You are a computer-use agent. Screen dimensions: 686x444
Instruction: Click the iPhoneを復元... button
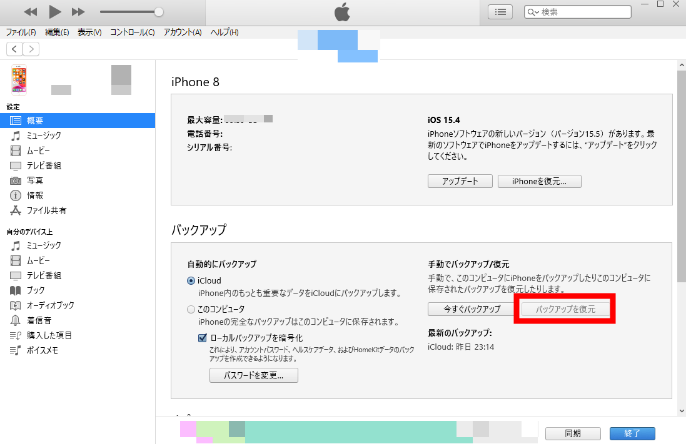click(539, 181)
